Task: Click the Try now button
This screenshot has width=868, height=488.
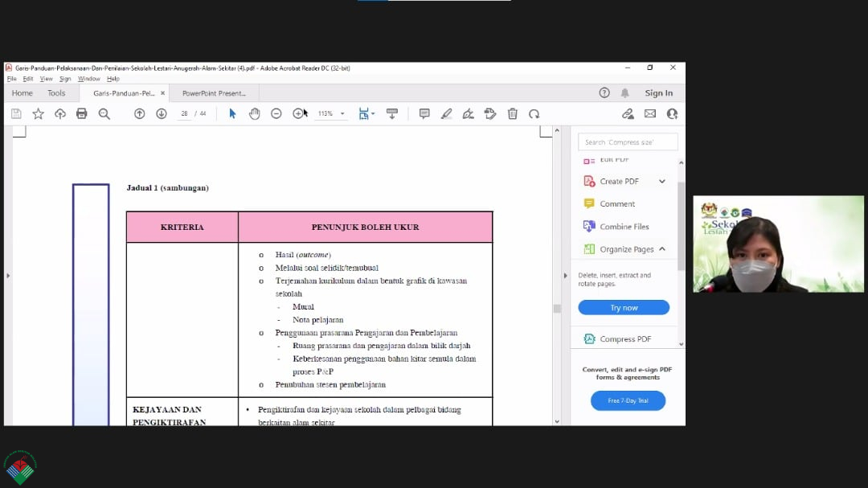Action: pyautogui.click(x=624, y=307)
